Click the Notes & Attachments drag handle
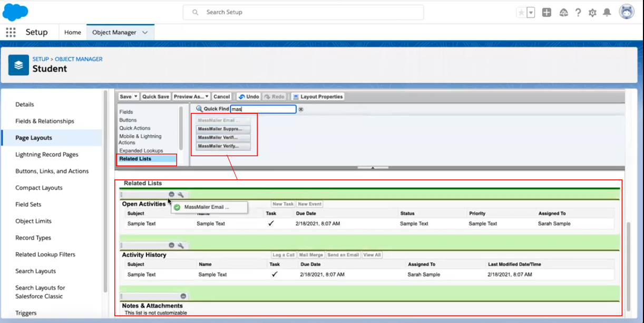This screenshot has height=323, width=644. [x=122, y=297]
